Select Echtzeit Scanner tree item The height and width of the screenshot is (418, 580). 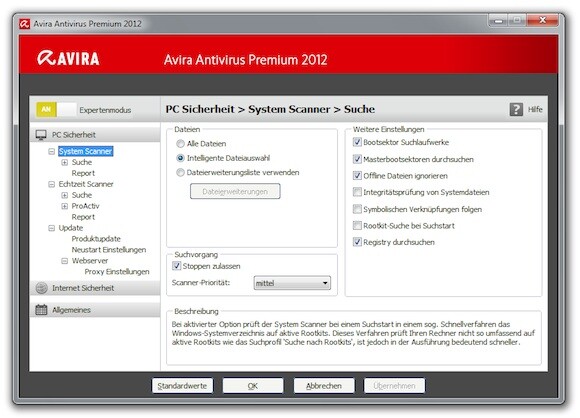click(86, 184)
